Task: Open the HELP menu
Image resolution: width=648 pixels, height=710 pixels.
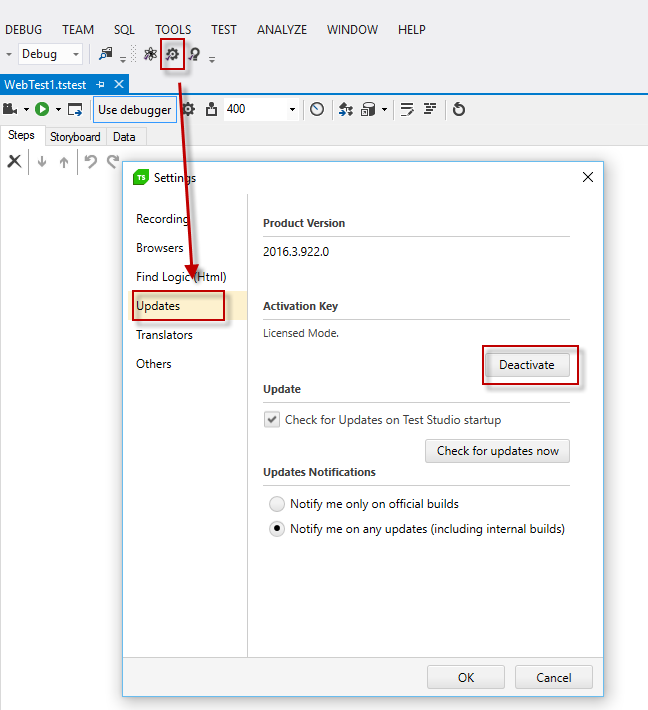Action: tap(412, 30)
